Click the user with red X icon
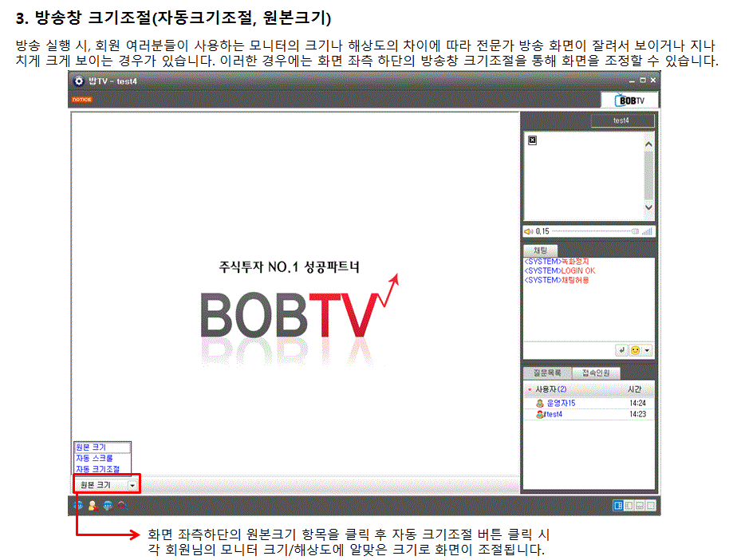This screenshot has width=733, height=560. coord(93,505)
